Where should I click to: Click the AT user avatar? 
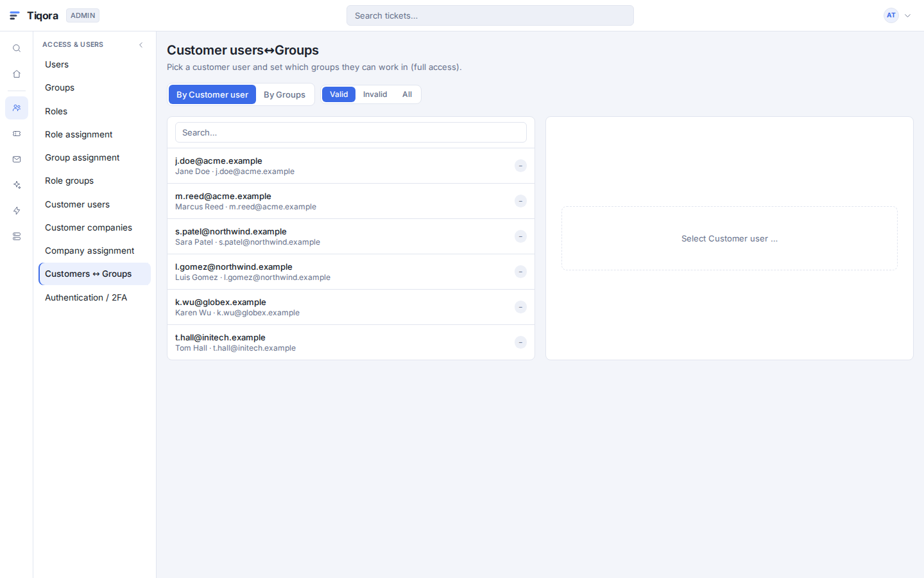[x=891, y=15]
